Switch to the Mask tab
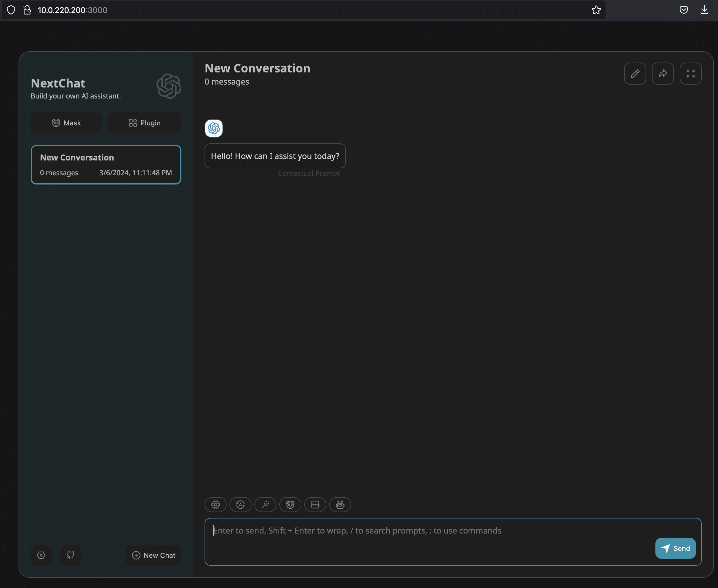Viewport: 718px width, 588px height. (66, 123)
